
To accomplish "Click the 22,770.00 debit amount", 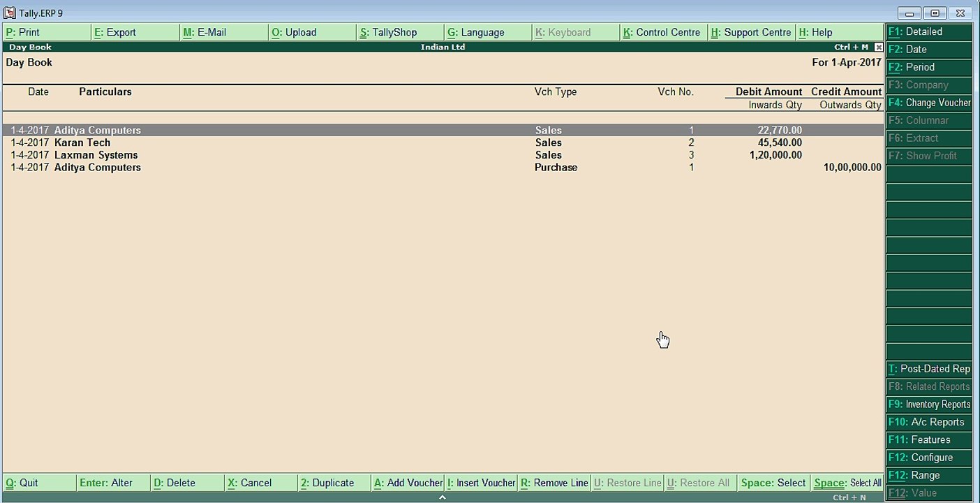I will coord(780,131).
